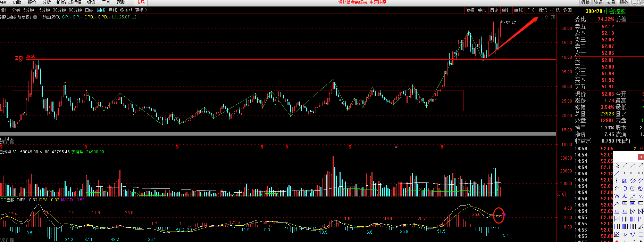Select the GP line tool
This screenshot has width=644, height=242.
tap(625, 203)
